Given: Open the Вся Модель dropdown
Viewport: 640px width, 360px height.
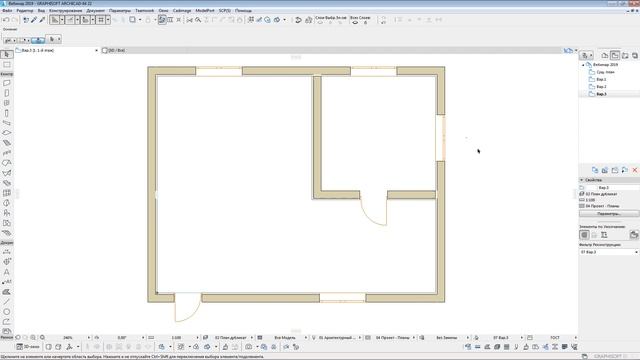Looking at the screenshot, I should tap(306, 338).
